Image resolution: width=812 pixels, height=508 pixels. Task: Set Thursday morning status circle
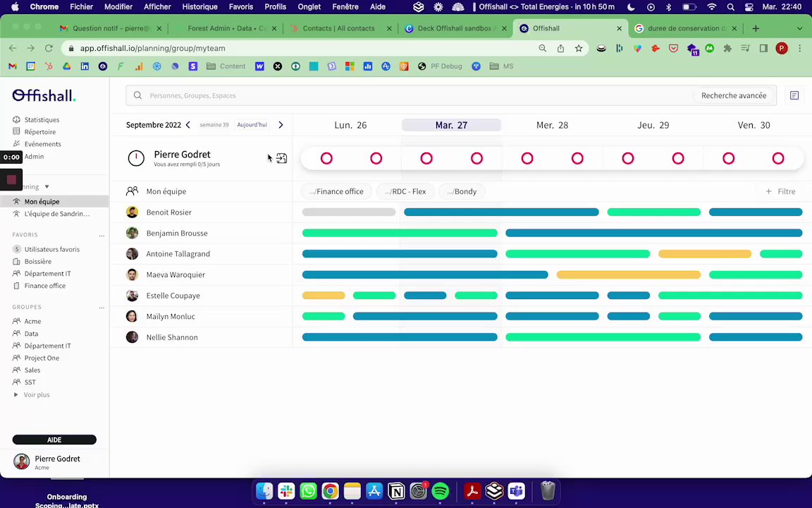point(627,159)
